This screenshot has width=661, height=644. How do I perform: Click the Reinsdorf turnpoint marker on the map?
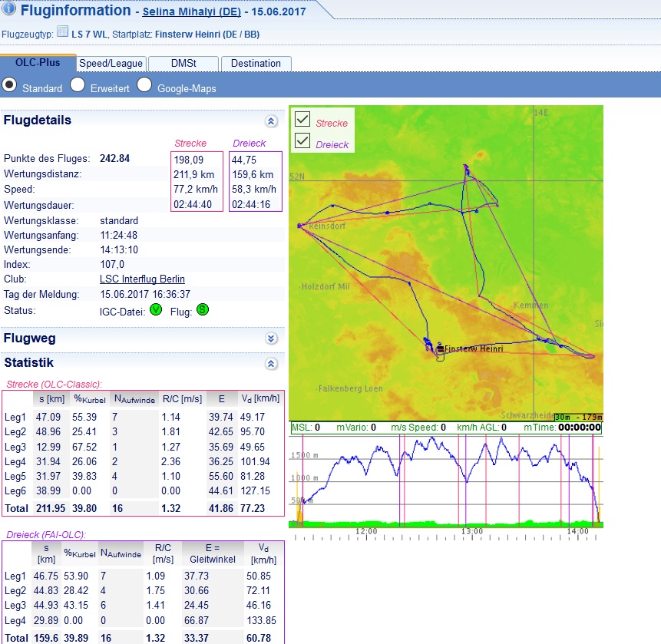coord(299,226)
